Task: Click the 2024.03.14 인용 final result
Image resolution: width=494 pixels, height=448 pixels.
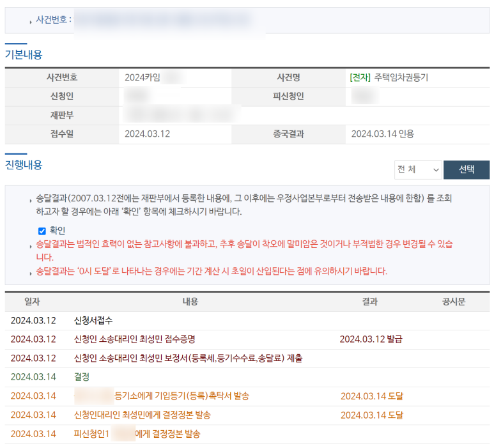Action: [382, 134]
